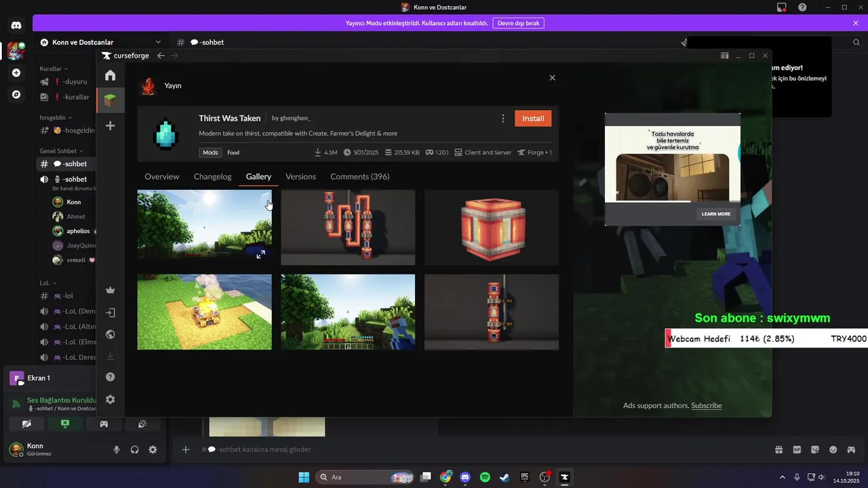Close the mod details panel with X
The height and width of the screenshot is (488, 868).
pos(552,78)
